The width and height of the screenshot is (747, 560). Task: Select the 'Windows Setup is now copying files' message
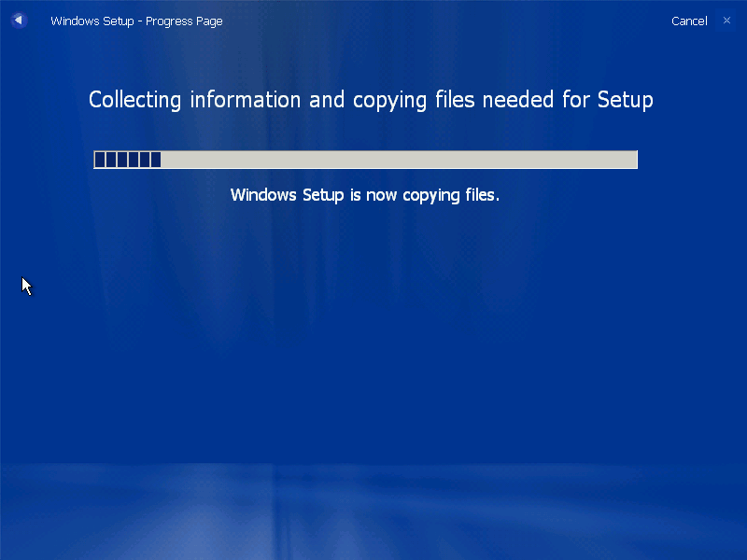(x=365, y=195)
